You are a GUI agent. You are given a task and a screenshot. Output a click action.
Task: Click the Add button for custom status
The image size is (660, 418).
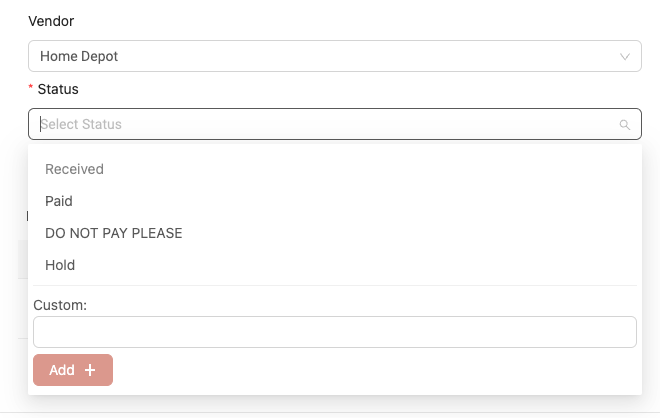(73, 370)
